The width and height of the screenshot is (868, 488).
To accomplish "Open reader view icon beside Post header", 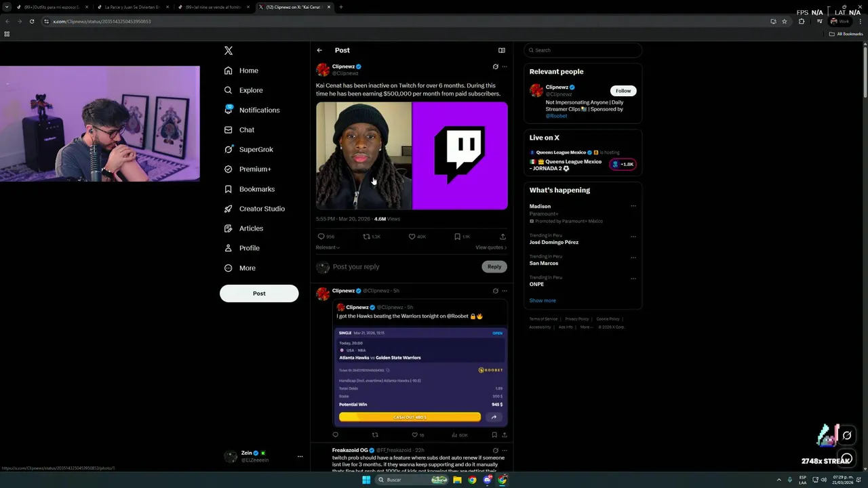I will point(502,50).
